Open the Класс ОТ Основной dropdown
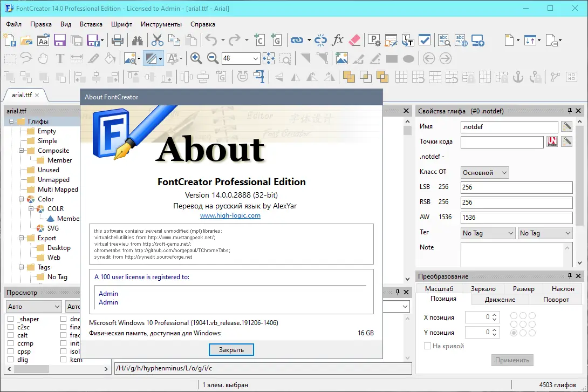The height and width of the screenshot is (392, 588). pos(484,172)
